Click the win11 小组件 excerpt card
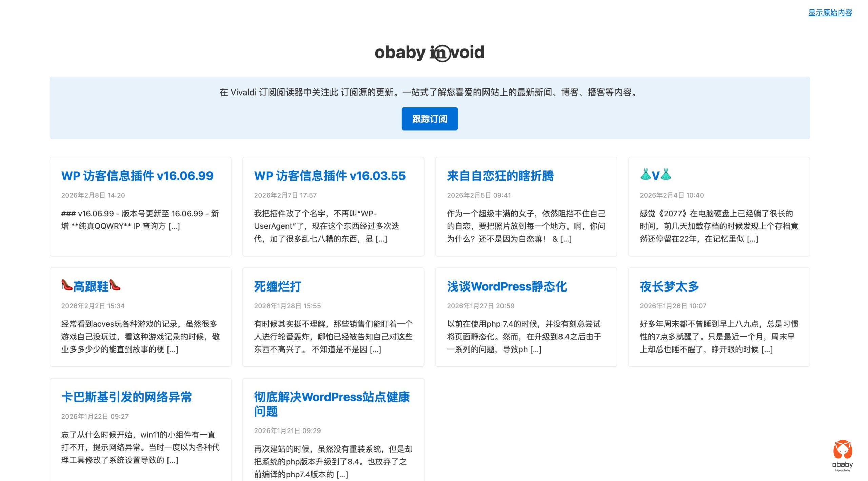This screenshot has height=481, width=868. pos(140,447)
